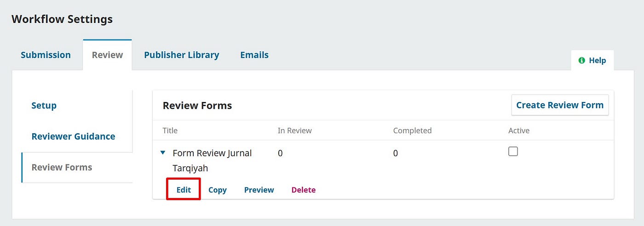Open the Setup side section
The width and height of the screenshot is (644, 226).
click(44, 105)
